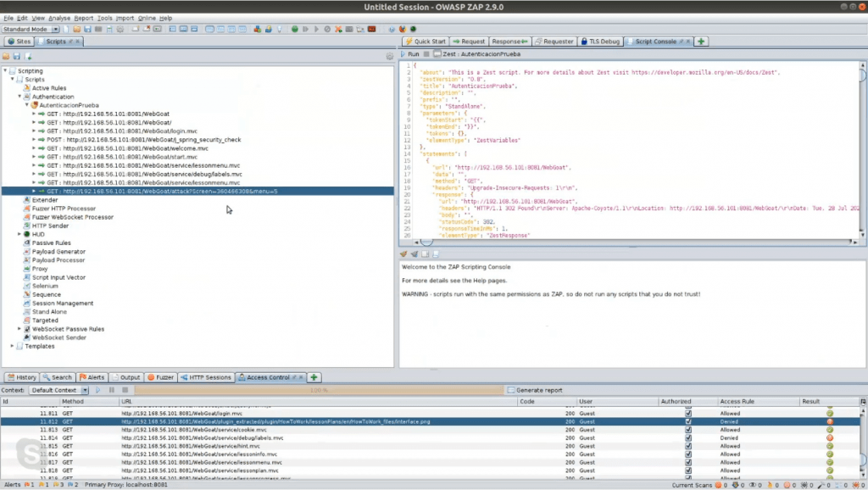Toggle Authorized checkbox in selected row 11.812
Image resolution: width=868 pixels, height=490 pixels.
(688, 422)
